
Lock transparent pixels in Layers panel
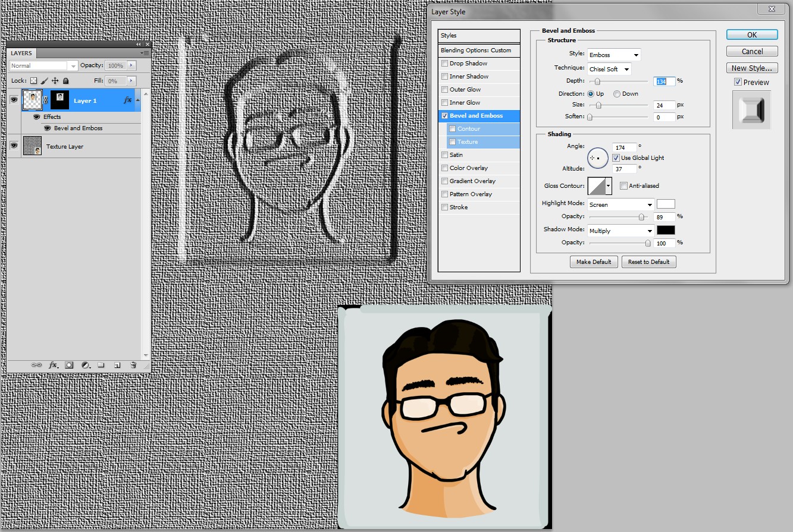coord(34,81)
